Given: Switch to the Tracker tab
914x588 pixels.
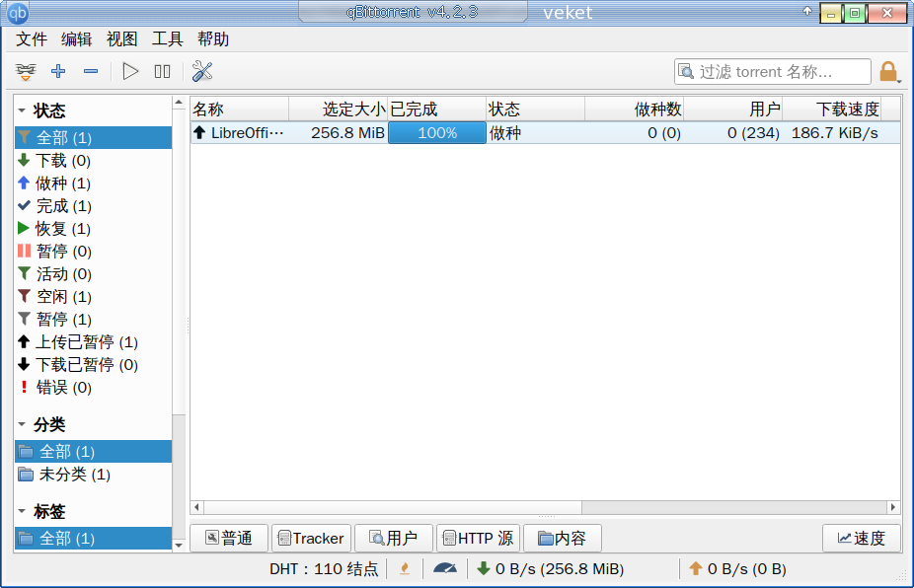Looking at the screenshot, I should (311, 538).
